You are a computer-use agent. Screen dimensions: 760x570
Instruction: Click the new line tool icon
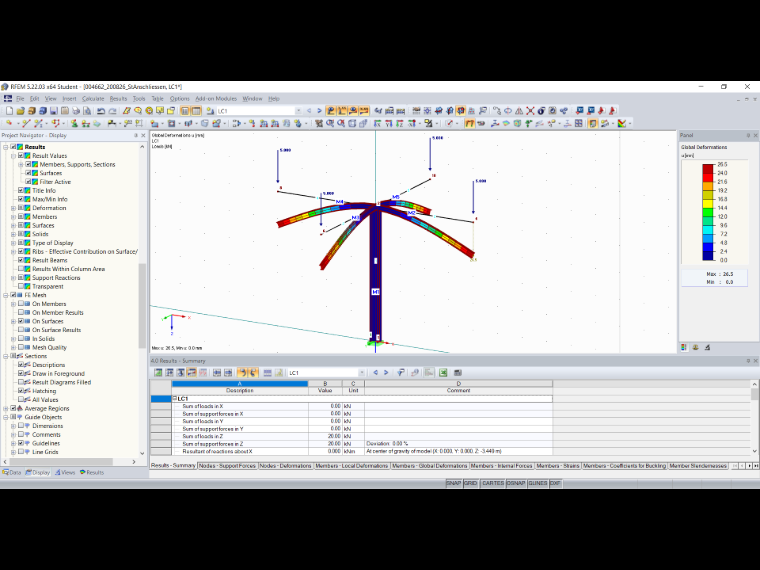click(x=26, y=124)
